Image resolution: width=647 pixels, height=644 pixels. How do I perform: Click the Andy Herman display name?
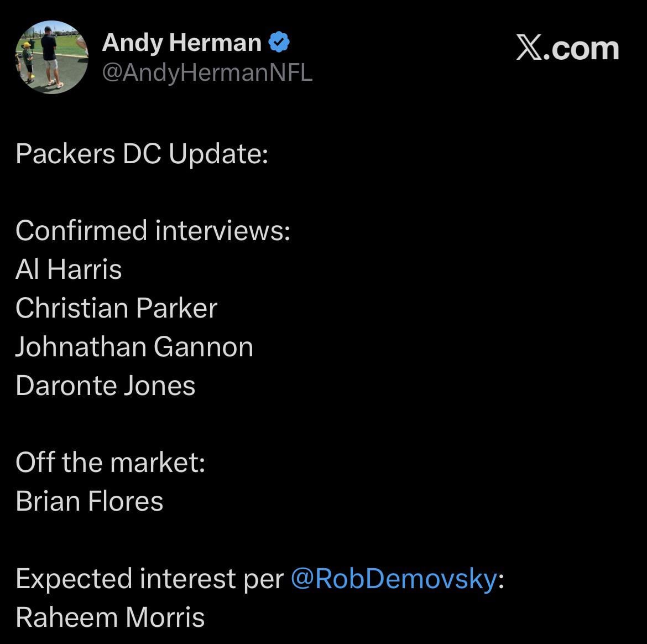[x=181, y=43]
